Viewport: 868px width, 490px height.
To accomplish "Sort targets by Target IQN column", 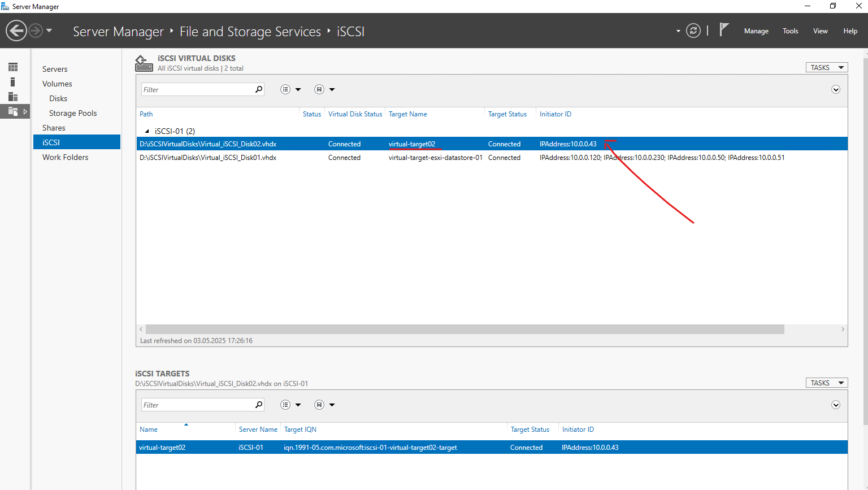I will point(300,430).
